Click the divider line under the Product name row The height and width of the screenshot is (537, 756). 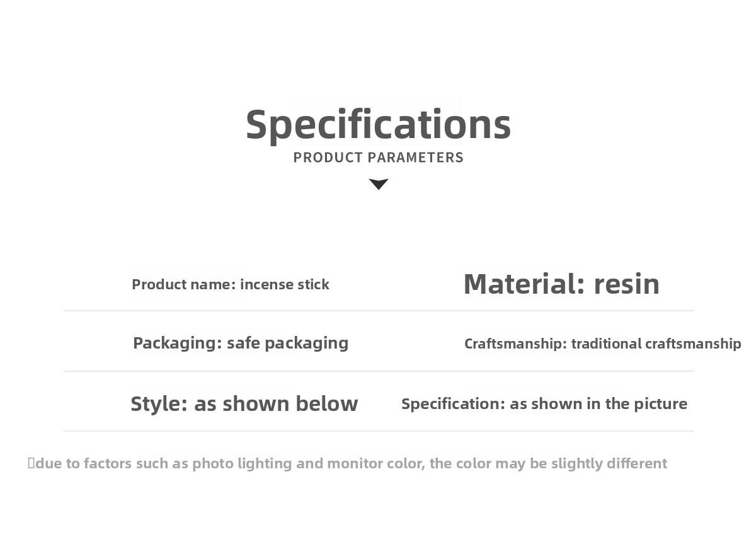coord(378,311)
